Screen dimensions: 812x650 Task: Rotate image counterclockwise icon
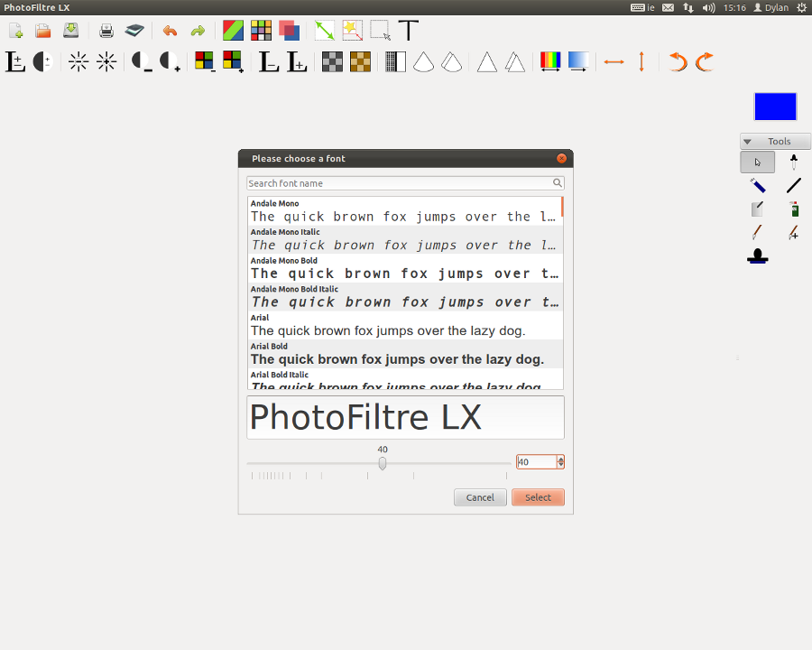coord(678,61)
